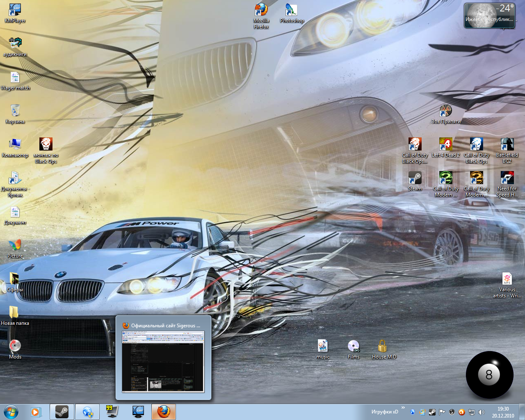Select the Wager match document icon
Viewport: 525px width, 420px height.
tap(15, 80)
